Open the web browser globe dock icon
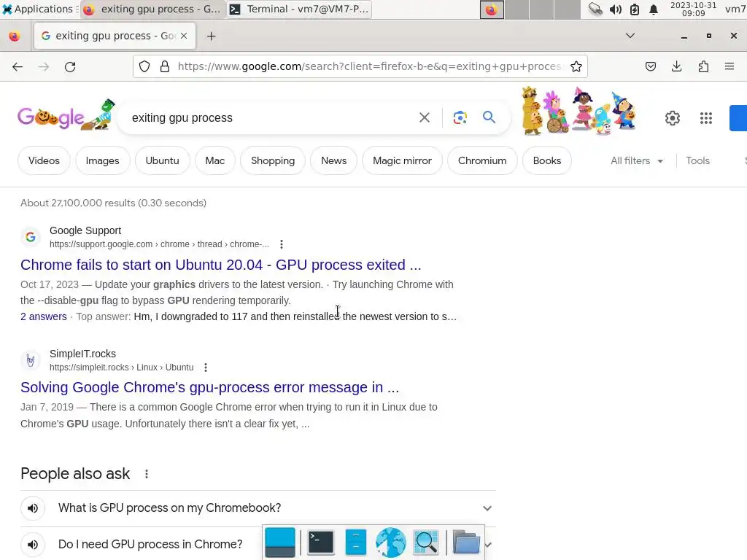 point(391,542)
